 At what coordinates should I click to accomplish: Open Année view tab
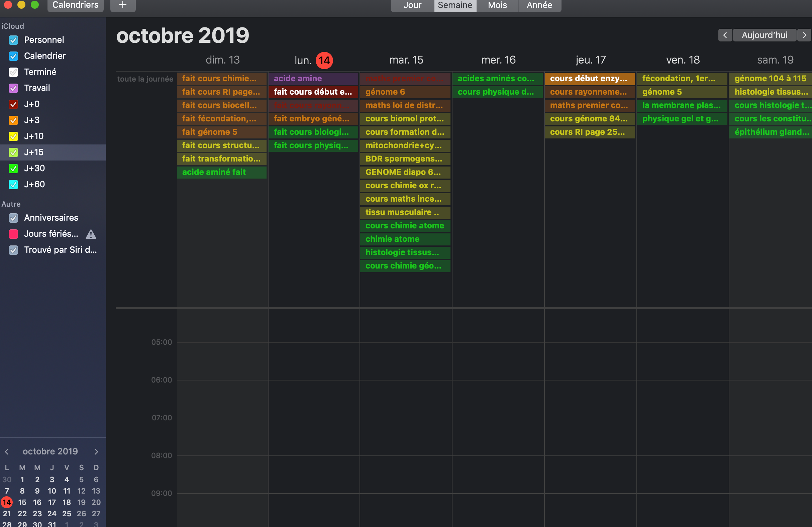coord(539,5)
